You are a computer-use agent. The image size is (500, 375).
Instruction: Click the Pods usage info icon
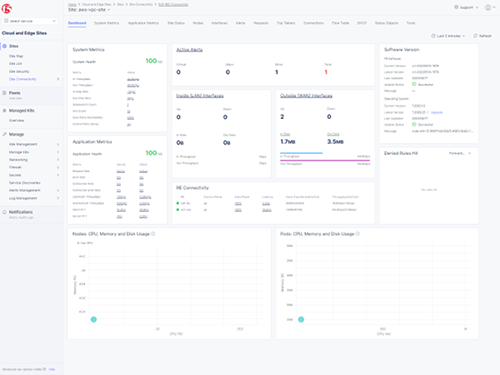pos(357,234)
